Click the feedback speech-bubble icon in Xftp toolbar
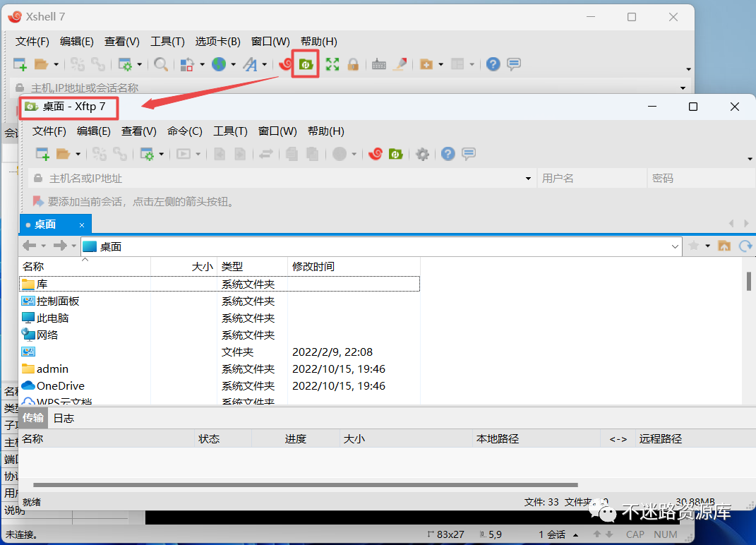Viewport: 756px width, 545px height. pyautogui.click(x=469, y=154)
